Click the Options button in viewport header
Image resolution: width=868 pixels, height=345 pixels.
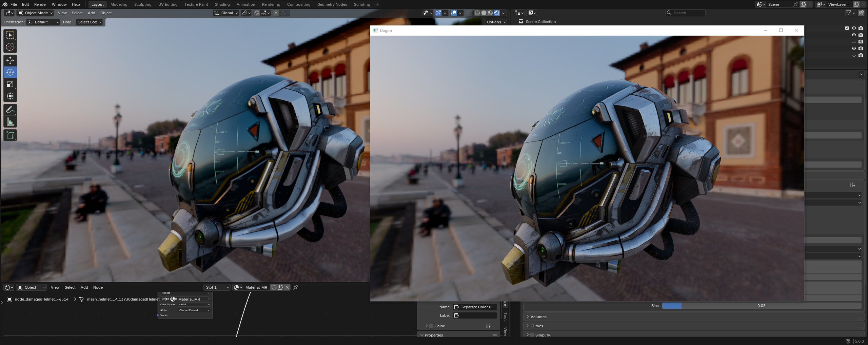(x=496, y=22)
